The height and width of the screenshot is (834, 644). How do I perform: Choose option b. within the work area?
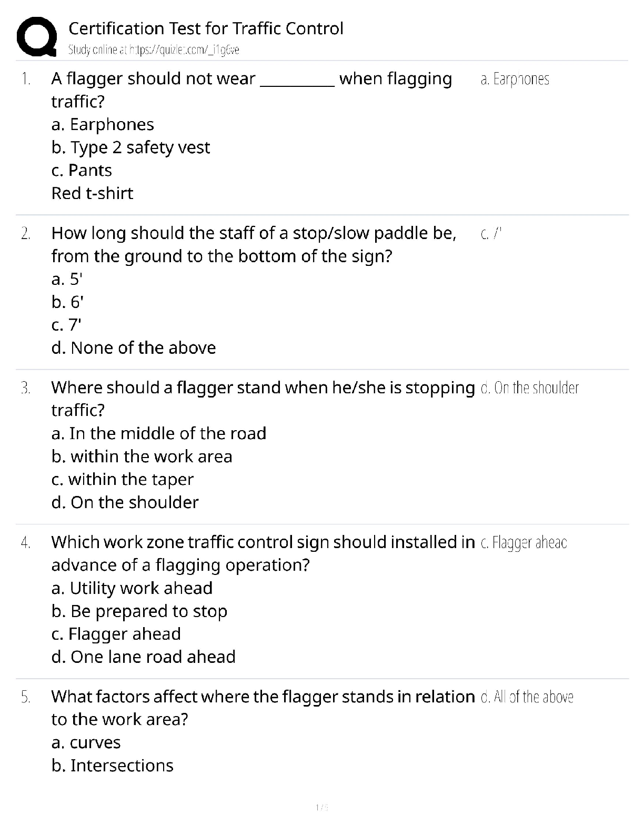142,456
